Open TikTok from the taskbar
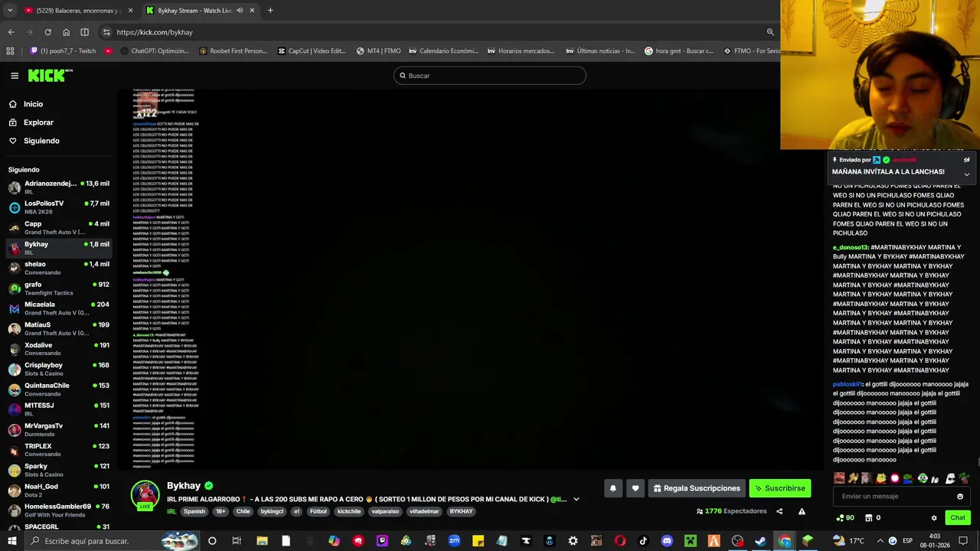The image size is (980, 551). tap(643, 541)
